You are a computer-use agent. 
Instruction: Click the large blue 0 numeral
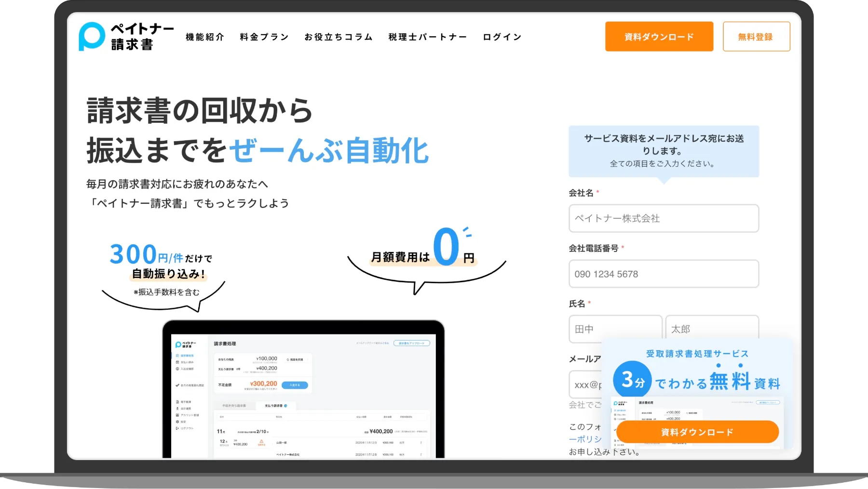tap(446, 246)
